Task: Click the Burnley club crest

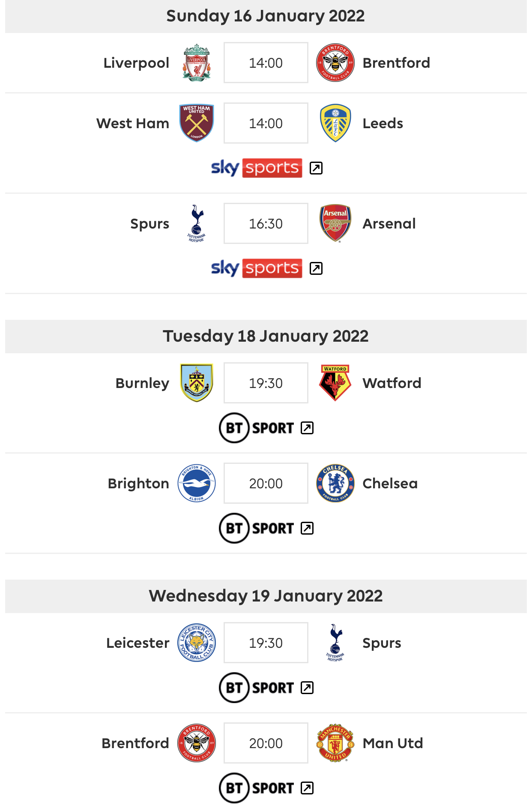Action: [197, 383]
